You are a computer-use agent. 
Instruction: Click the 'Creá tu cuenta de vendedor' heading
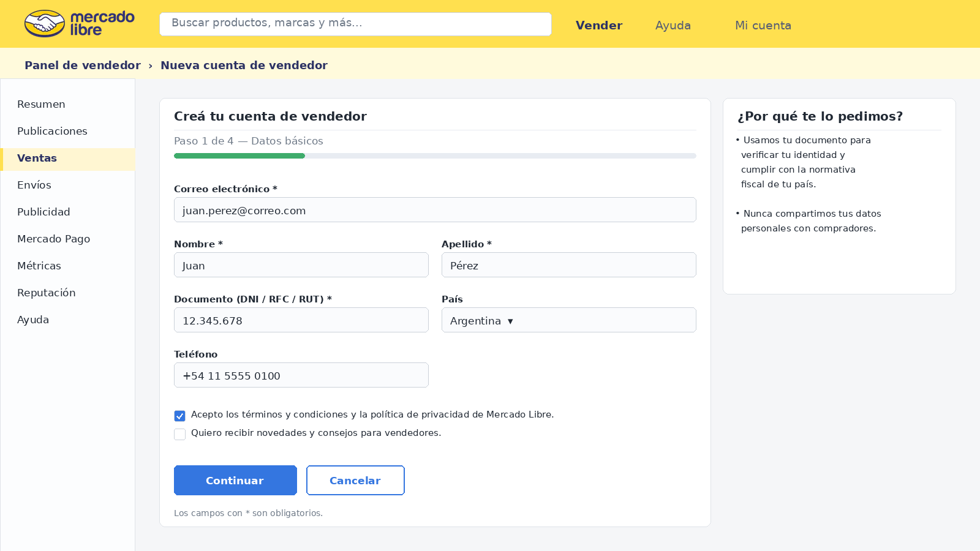pyautogui.click(x=270, y=116)
